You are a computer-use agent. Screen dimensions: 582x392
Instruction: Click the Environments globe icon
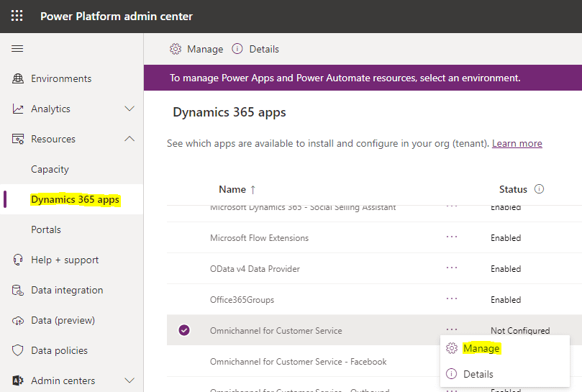tap(18, 78)
